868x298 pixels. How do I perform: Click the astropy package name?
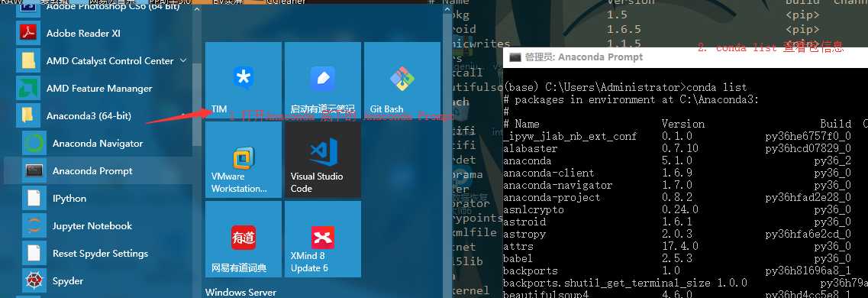[524, 234]
